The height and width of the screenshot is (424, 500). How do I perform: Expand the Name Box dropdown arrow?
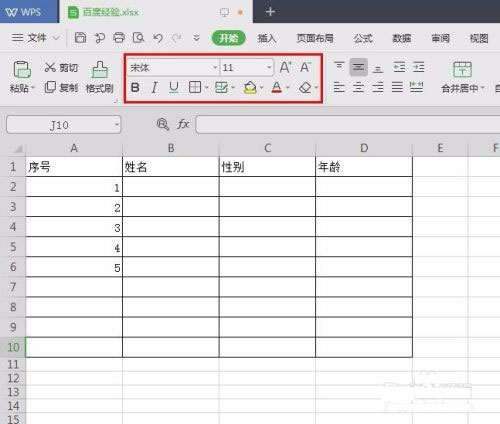pos(117,125)
